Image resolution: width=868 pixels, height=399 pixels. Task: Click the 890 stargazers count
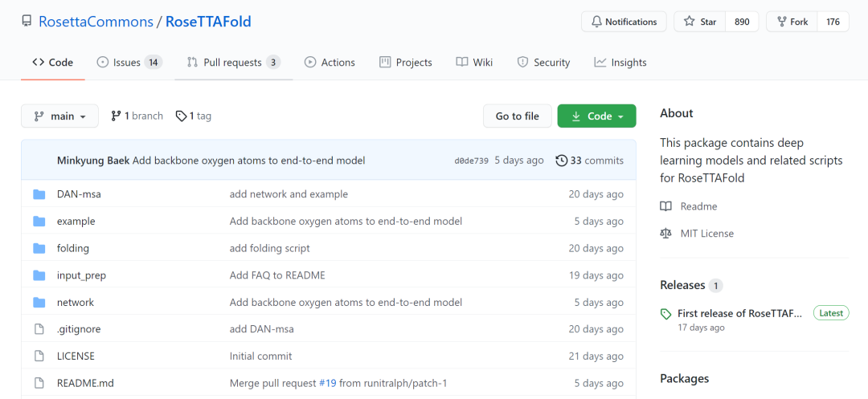(x=743, y=22)
